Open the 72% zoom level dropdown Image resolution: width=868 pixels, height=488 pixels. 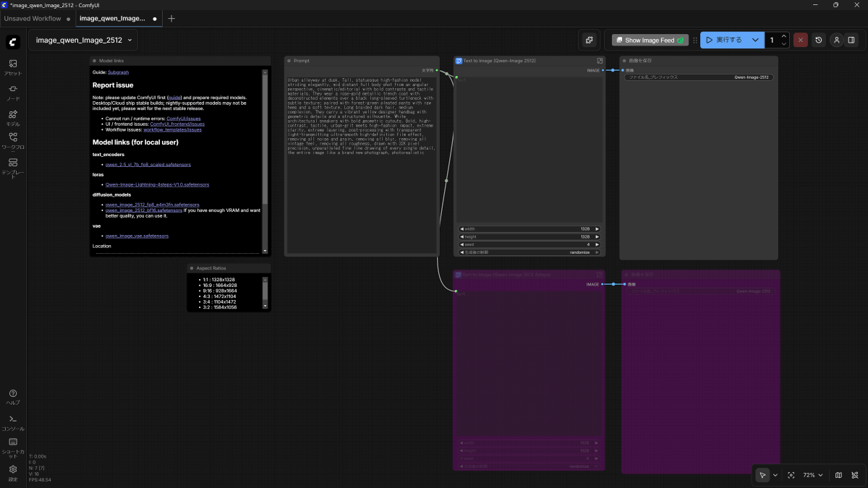point(812,475)
